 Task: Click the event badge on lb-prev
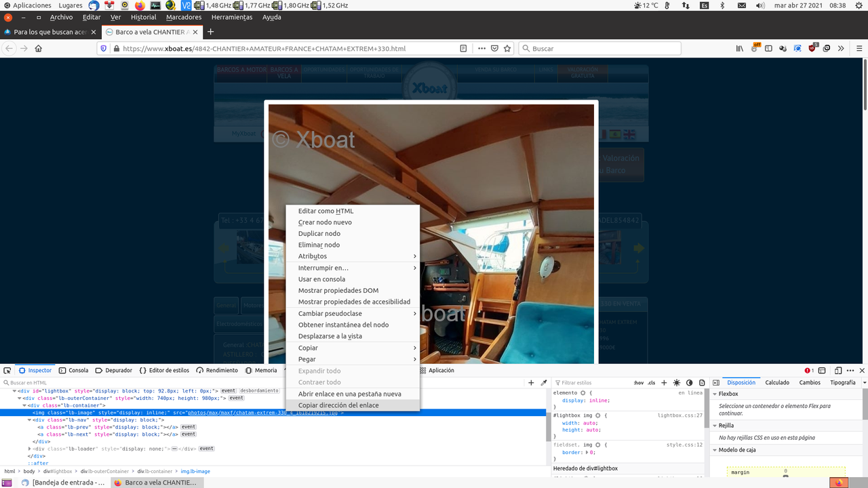coord(188,427)
